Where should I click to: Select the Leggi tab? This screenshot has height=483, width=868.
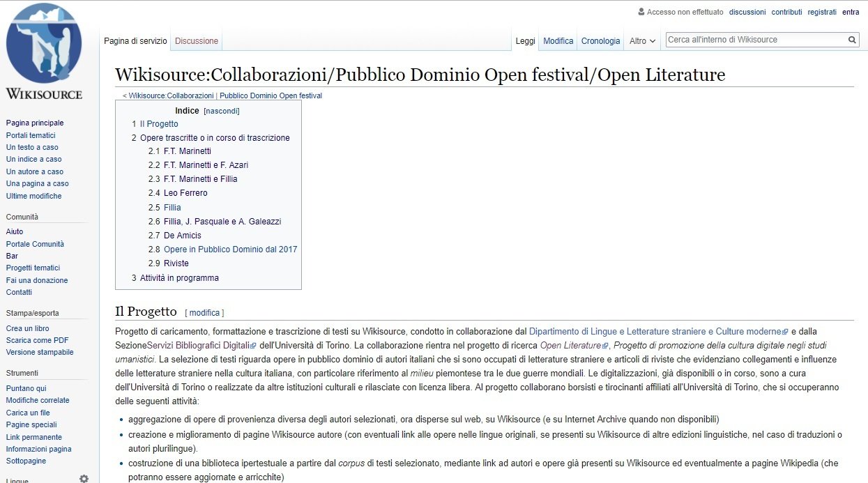(x=525, y=41)
